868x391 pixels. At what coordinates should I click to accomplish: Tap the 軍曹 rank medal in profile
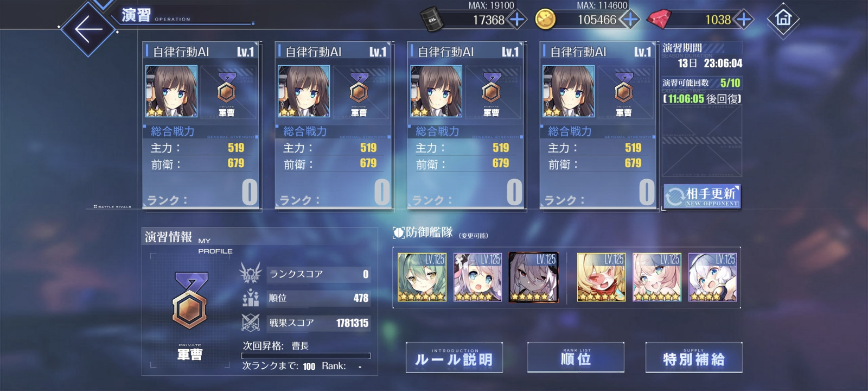pyautogui.click(x=190, y=301)
